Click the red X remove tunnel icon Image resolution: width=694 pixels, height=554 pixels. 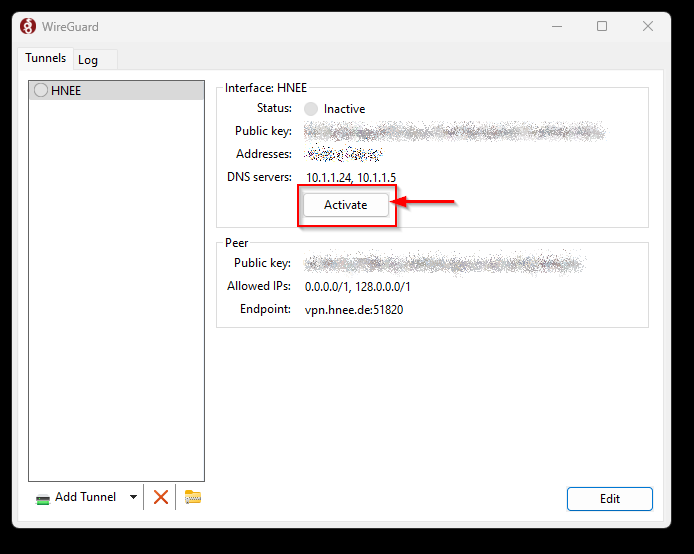tap(160, 497)
